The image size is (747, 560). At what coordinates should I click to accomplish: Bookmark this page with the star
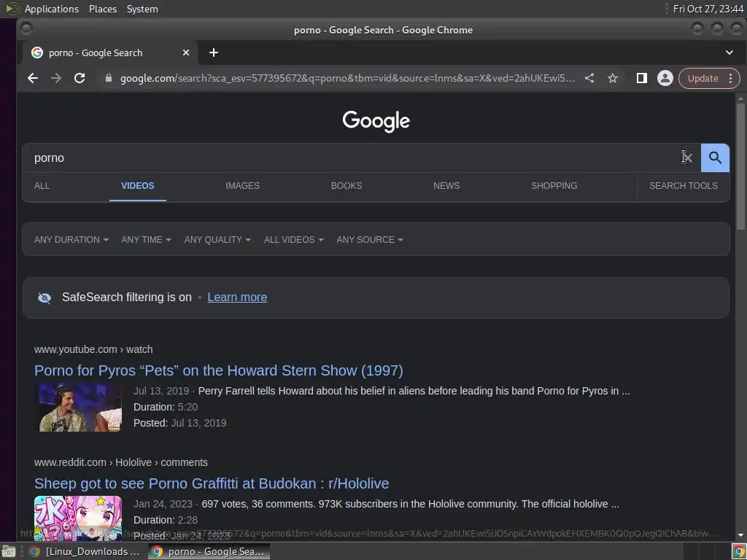click(x=613, y=78)
